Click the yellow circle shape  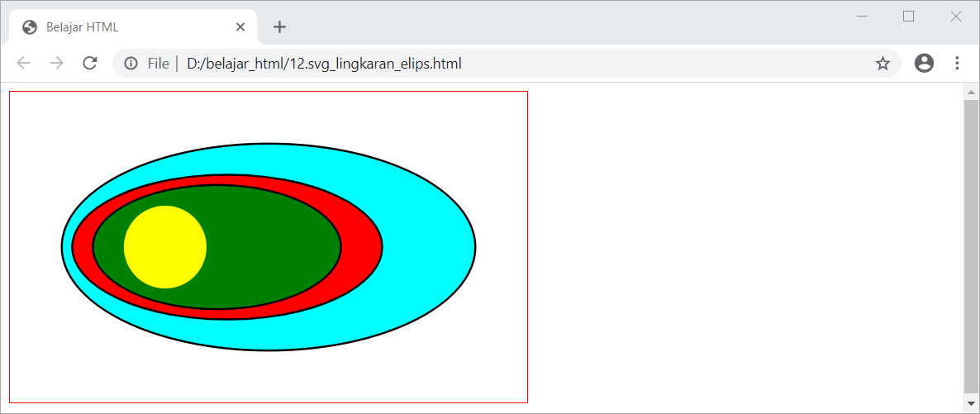[165, 247]
